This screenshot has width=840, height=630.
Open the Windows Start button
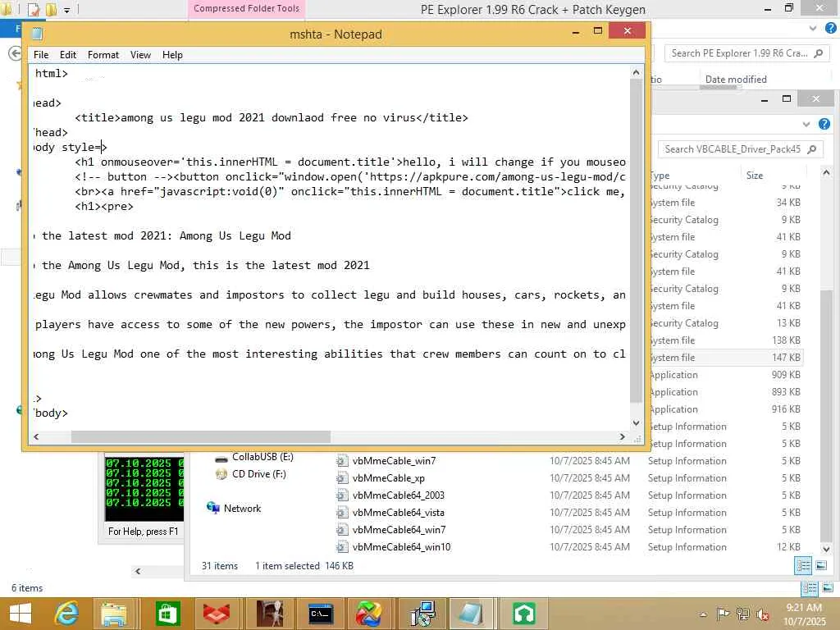(x=21, y=613)
